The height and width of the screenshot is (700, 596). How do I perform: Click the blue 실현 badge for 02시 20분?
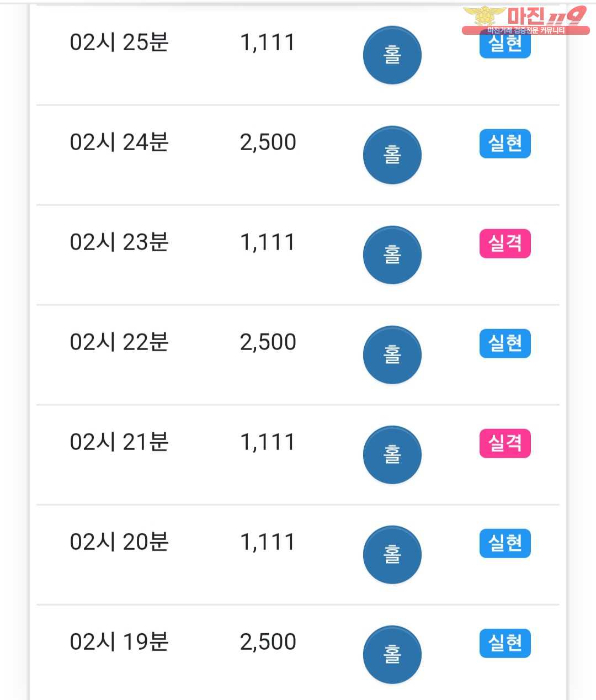tap(505, 543)
